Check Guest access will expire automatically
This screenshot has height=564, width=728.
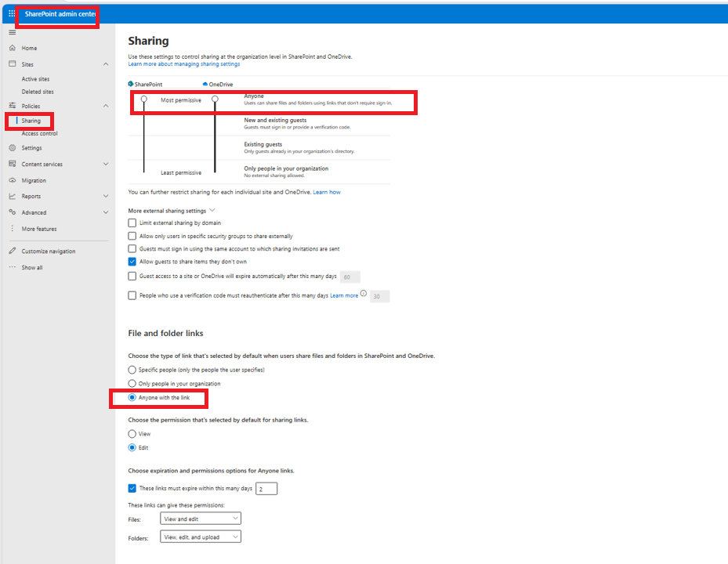point(132,276)
